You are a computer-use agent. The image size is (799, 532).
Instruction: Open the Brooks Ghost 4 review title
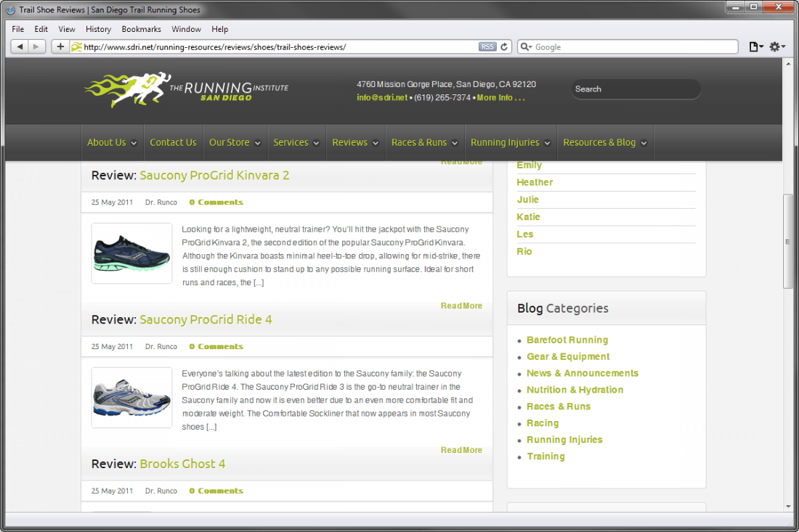tap(182, 464)
